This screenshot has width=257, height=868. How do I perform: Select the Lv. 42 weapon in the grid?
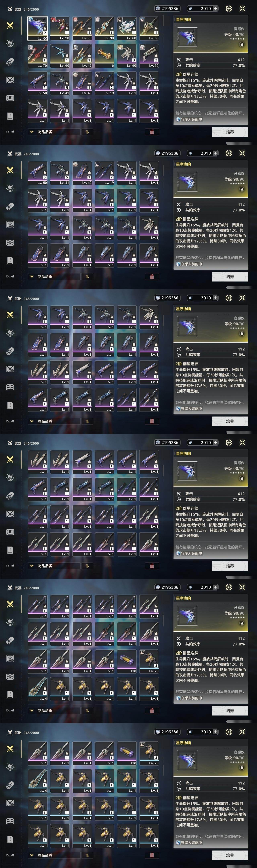pos(82,56)
